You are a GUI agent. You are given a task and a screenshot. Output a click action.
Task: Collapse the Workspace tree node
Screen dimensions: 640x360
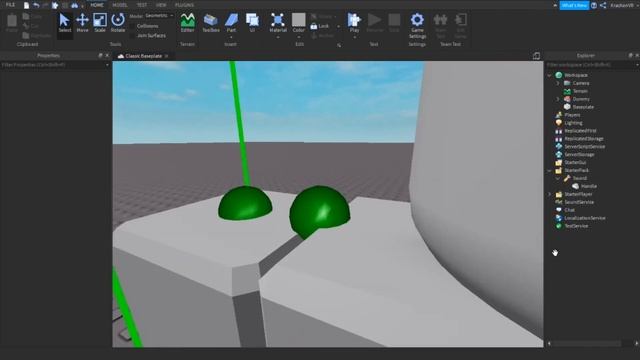click(x=549, y=75)
